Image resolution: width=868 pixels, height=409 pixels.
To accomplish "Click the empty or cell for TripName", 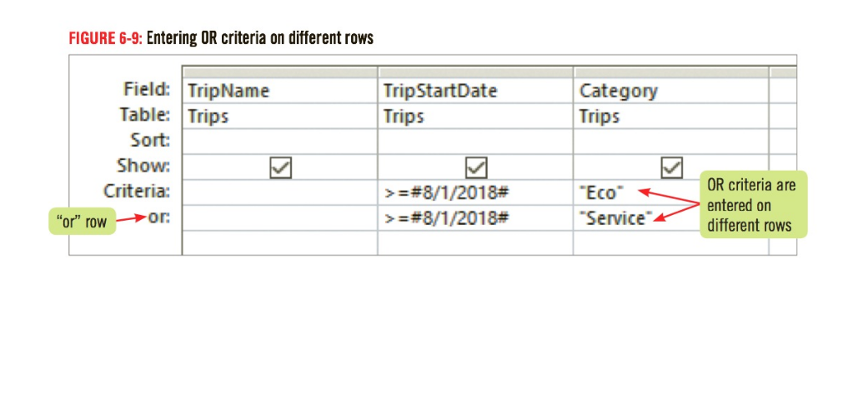I will 280,218.
